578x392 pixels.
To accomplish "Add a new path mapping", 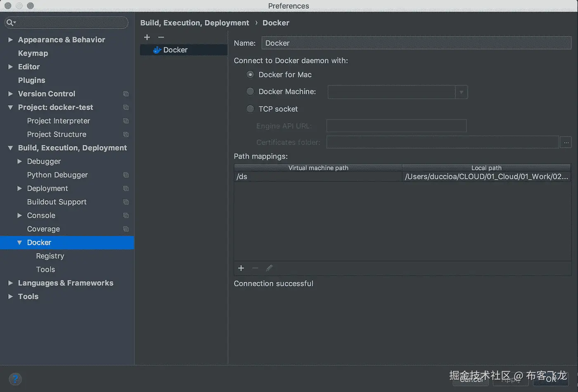I will [x=241, y=268].
